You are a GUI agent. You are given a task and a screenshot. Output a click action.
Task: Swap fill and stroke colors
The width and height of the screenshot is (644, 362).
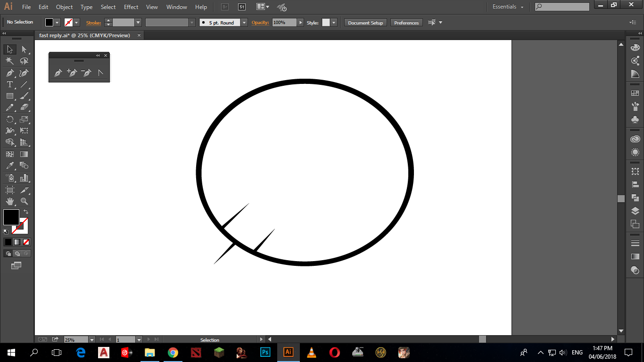[x=26, y=212]
